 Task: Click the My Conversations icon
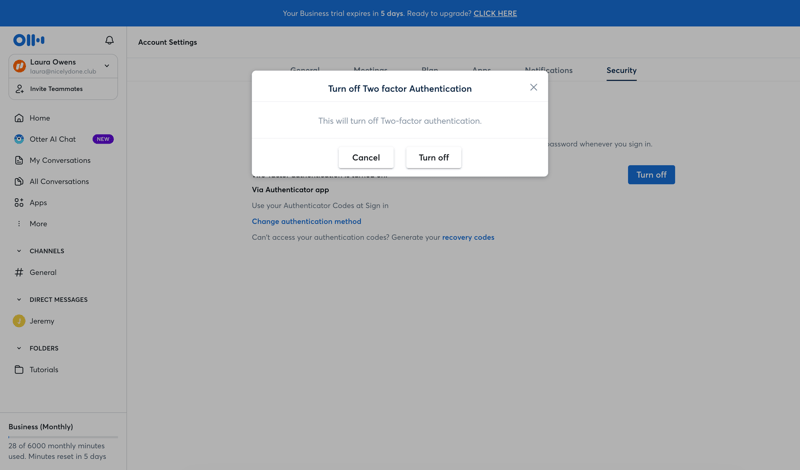(19, 160)
